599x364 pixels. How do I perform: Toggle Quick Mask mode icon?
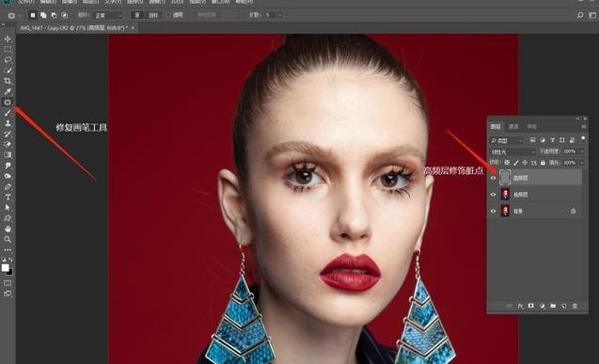(8, 283)
